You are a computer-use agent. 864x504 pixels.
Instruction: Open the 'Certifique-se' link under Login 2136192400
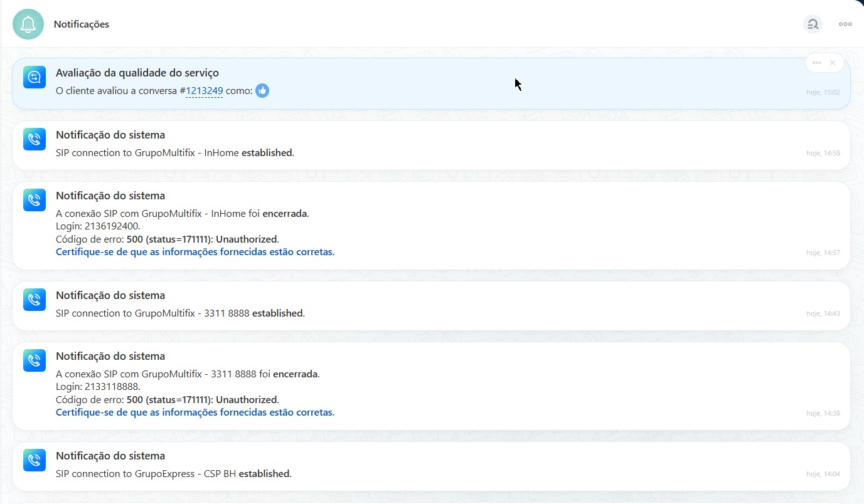pos(195,252)
